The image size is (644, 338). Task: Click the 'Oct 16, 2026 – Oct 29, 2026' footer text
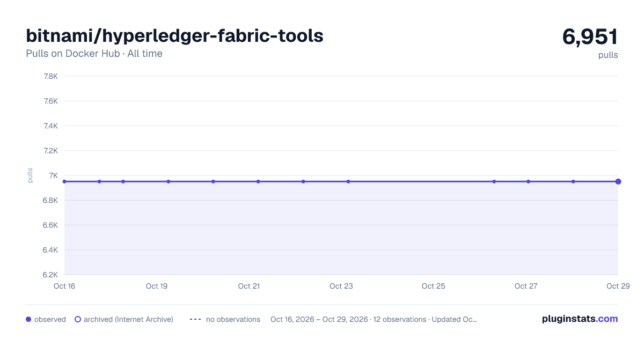[319, 319]
